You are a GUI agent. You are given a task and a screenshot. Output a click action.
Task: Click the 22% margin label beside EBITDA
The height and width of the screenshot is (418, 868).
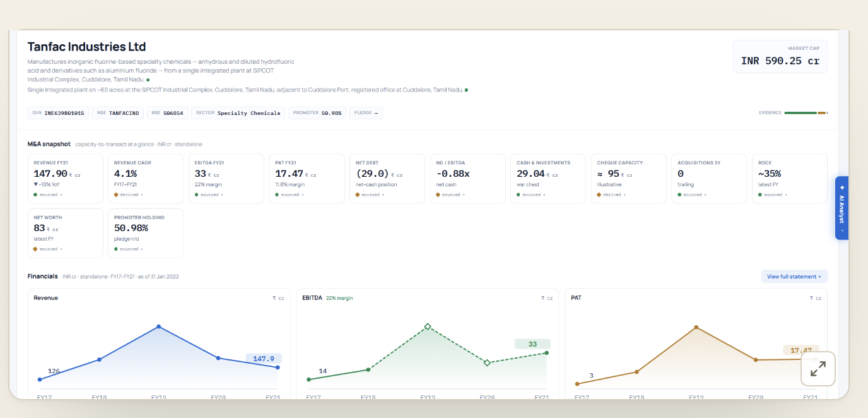339,298
